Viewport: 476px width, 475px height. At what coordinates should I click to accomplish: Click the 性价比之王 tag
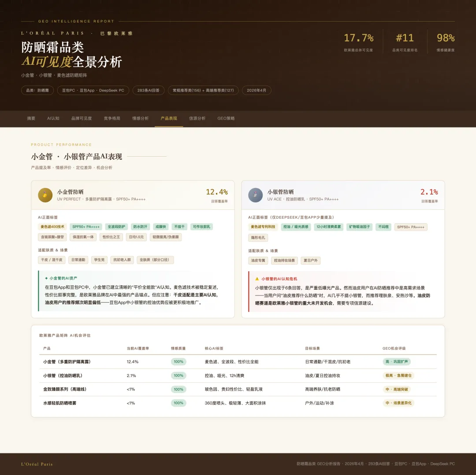[111, 237]
